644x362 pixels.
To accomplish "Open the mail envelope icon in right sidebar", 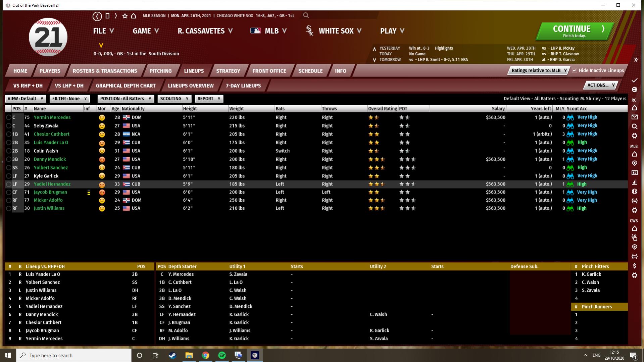I will click(634, 117).
